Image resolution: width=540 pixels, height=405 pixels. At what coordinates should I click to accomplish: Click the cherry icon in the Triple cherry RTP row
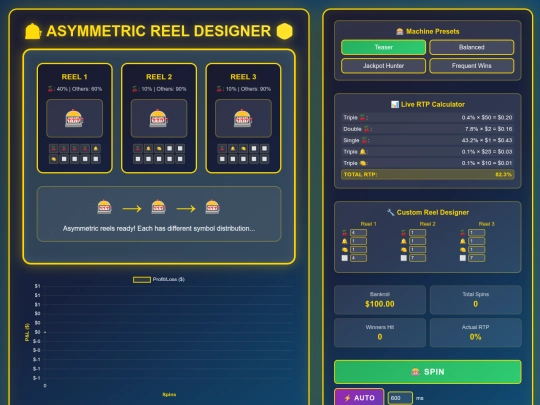pos(363,118)
